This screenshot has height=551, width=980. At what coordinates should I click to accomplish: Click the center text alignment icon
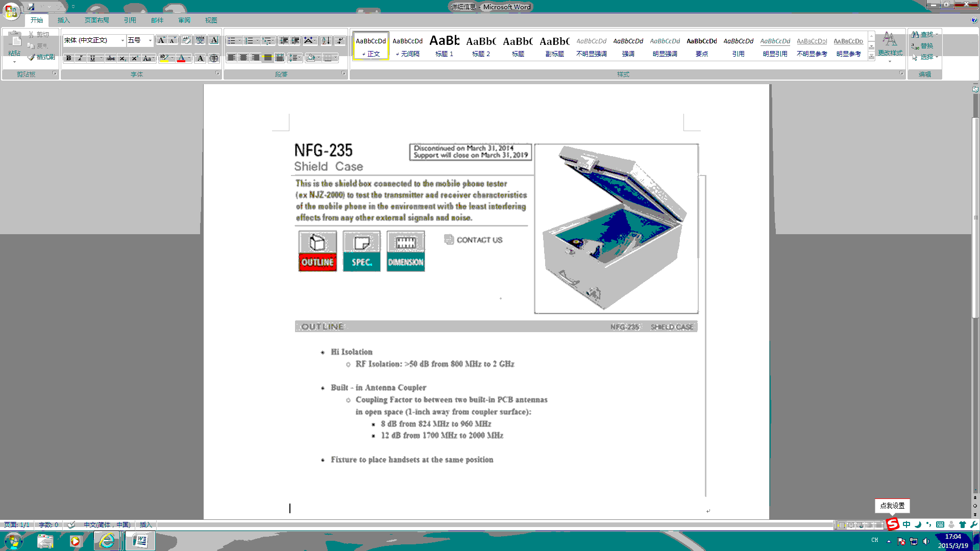click(x=243, y=58)
